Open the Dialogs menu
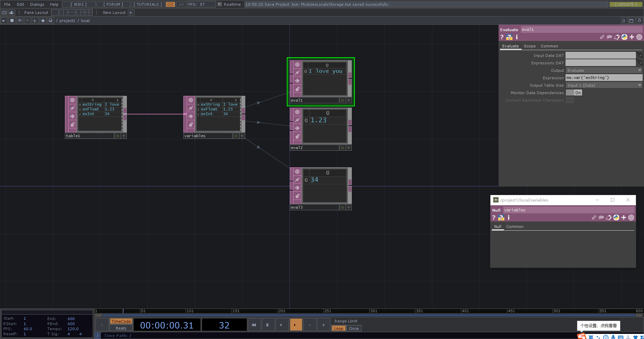This screenshot has height=339, width=644. [x=37, y=4]
